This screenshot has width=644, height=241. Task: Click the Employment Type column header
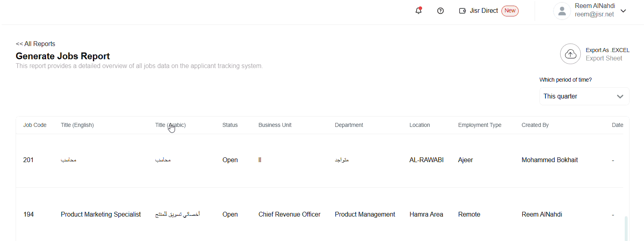point(479,125)
